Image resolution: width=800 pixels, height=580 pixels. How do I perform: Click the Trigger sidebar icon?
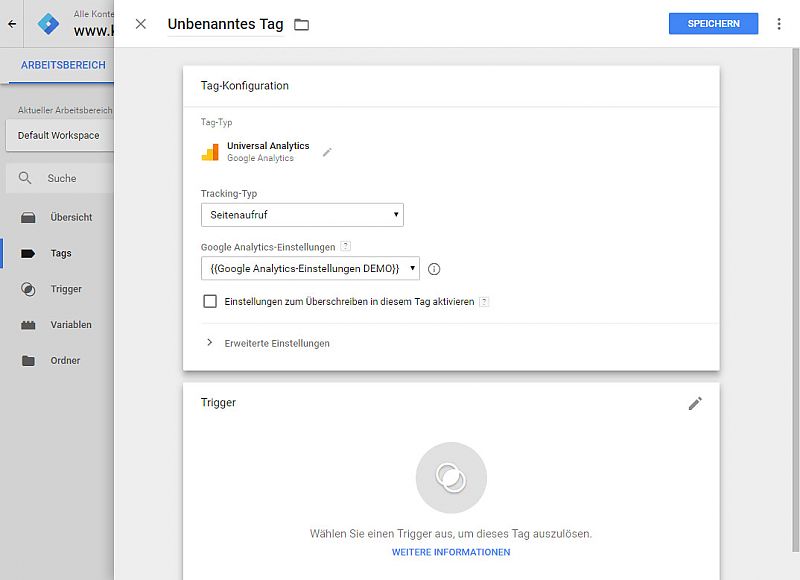28,289
